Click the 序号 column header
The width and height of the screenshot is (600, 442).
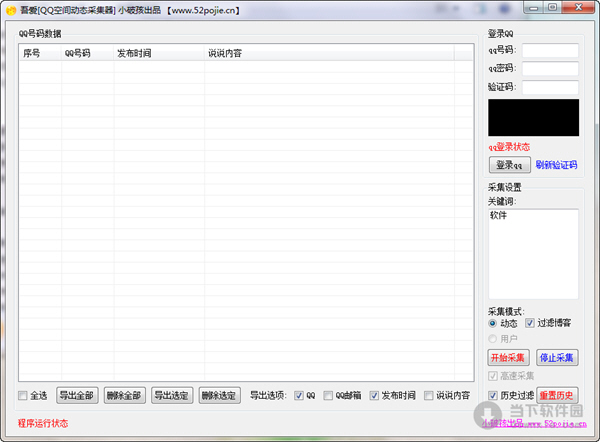click(40, 53)
